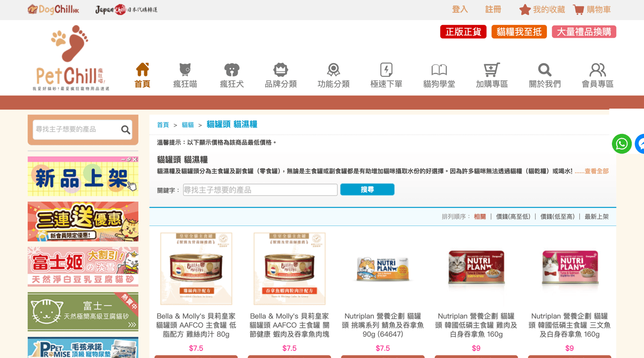Sort products by 最新上架
Viewport: 644px width, 358px height.
coord(596,216)
